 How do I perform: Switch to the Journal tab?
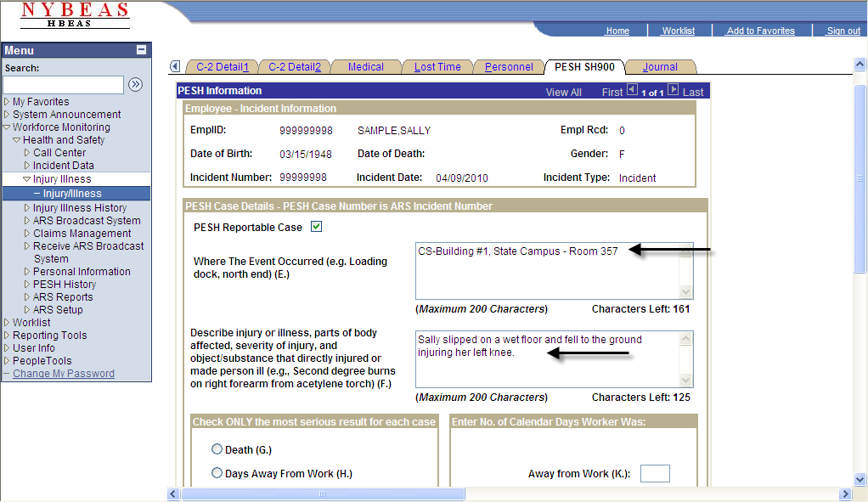tap(660, 67)
